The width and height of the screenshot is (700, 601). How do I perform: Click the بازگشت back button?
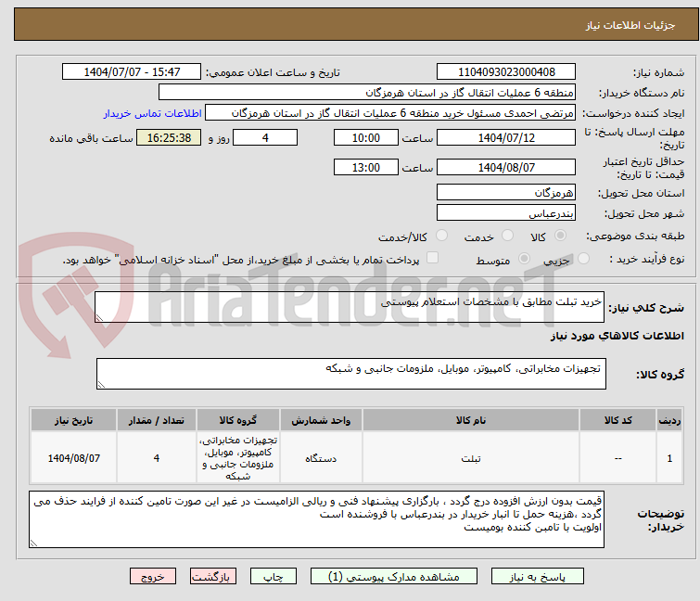[213, 577]
